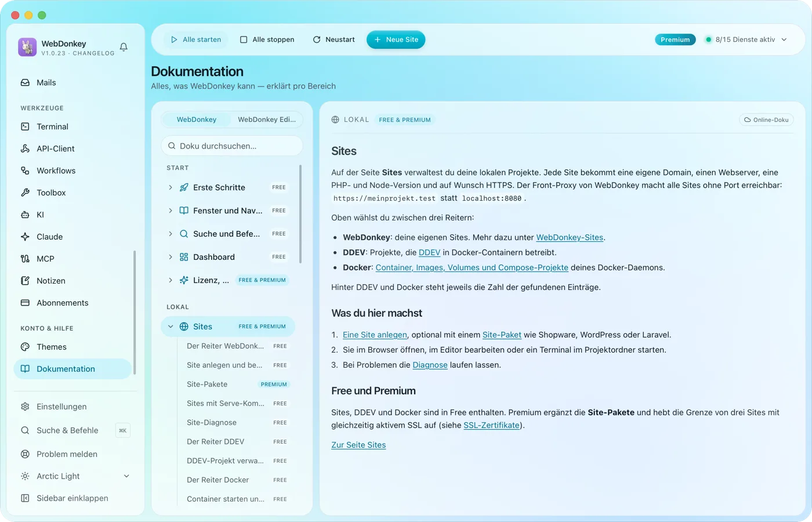Open the API-Client tool
The image size is (812, 522).
(x=72, y=148)
